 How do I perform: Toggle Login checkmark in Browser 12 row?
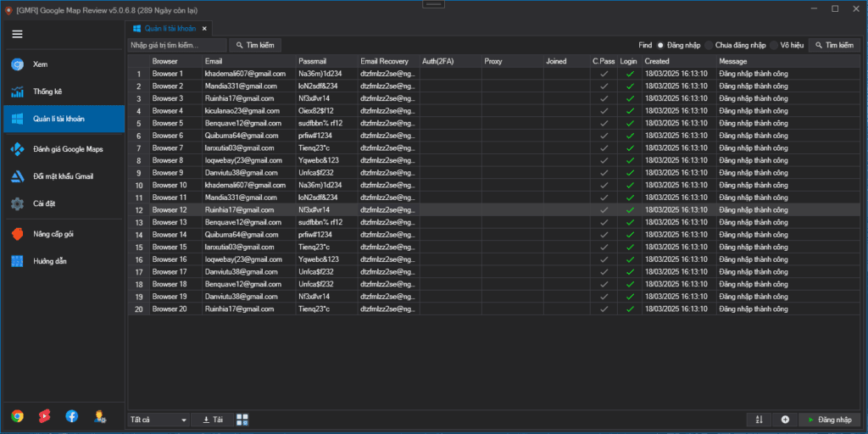(x=630, y=210)
